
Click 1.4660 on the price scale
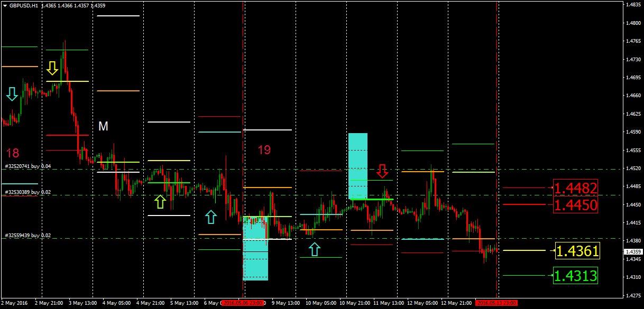tap(633, 96)
